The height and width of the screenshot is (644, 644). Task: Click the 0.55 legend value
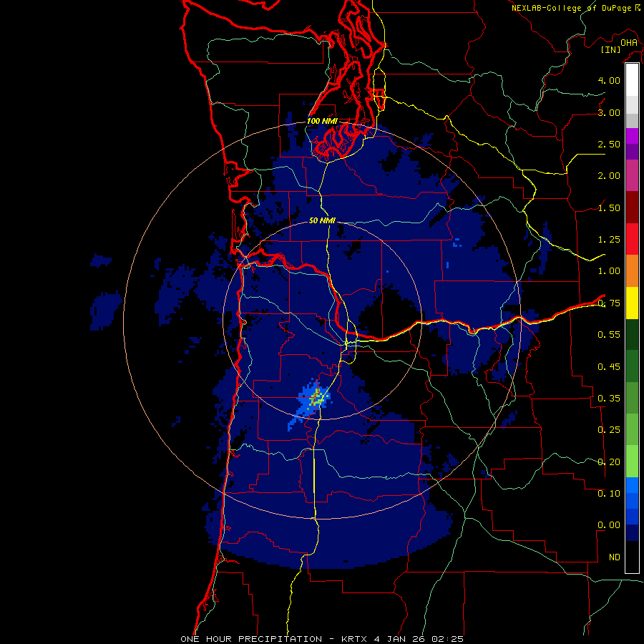[609, 335]
